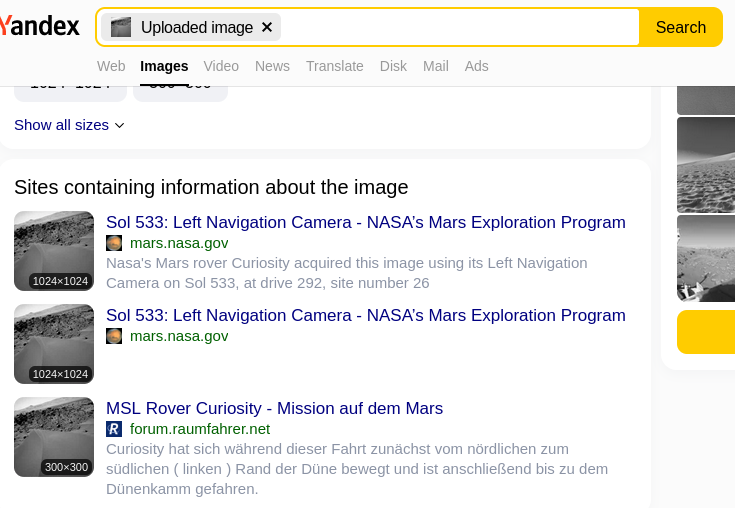Click the yellow button in the right panel
Screen dimensions: 735x508
click(706, 332)
